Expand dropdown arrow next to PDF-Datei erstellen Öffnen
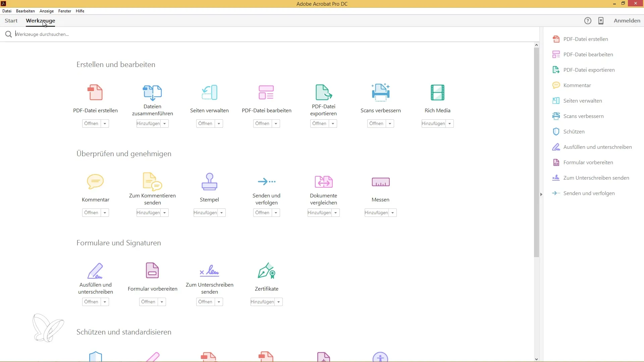 pyautogui.click(x=105, y=124)
